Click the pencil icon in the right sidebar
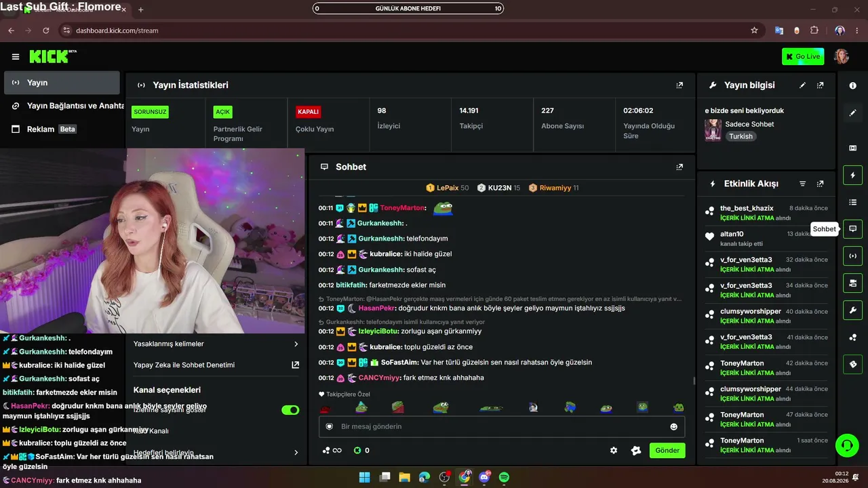 (x=853, y=113)
